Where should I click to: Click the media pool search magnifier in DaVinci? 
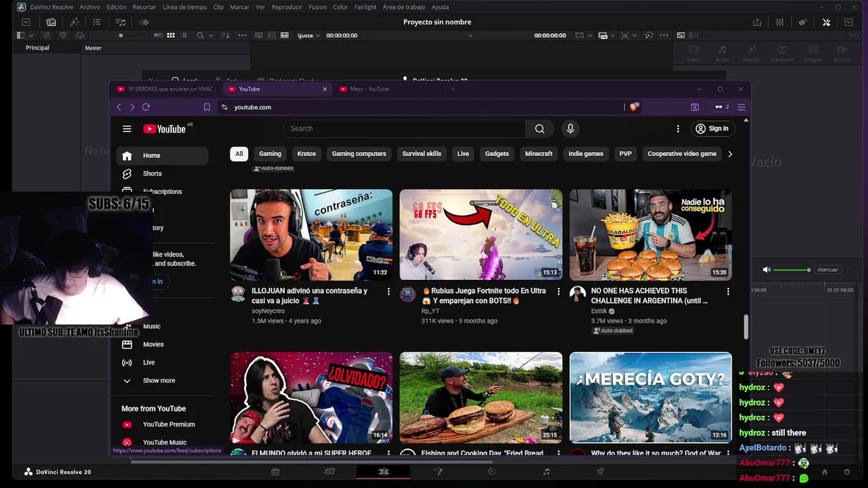(x=200, y=35)
